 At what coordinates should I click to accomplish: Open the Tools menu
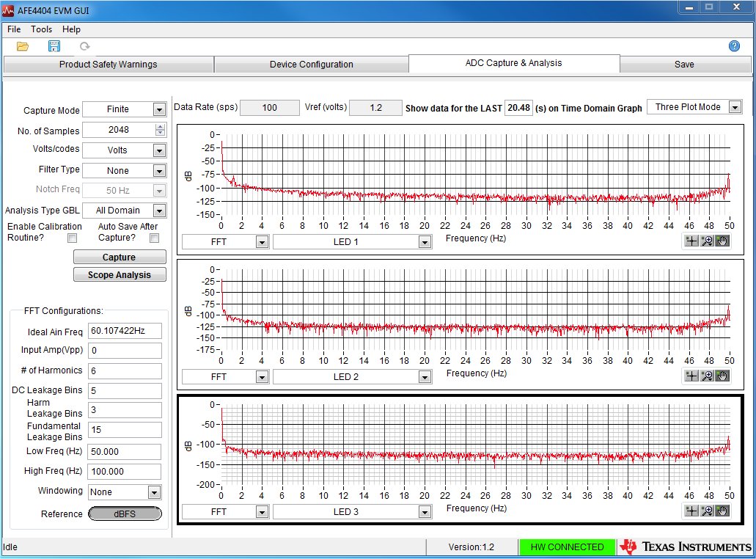pyautogui.click(x=42, y=29)
